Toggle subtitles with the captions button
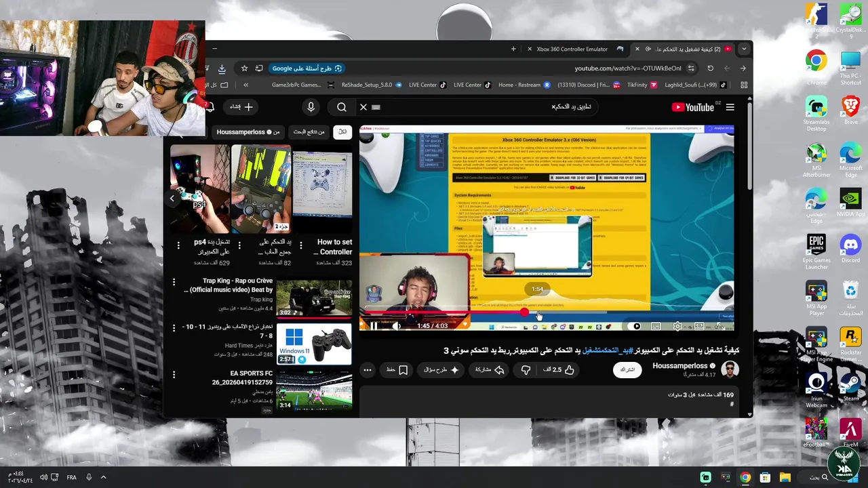 pyautogui.click(x=656, y=327)
